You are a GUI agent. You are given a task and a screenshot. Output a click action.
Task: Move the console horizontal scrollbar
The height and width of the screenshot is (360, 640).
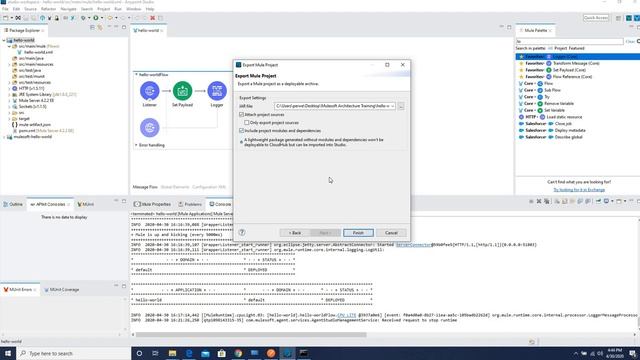251,335
